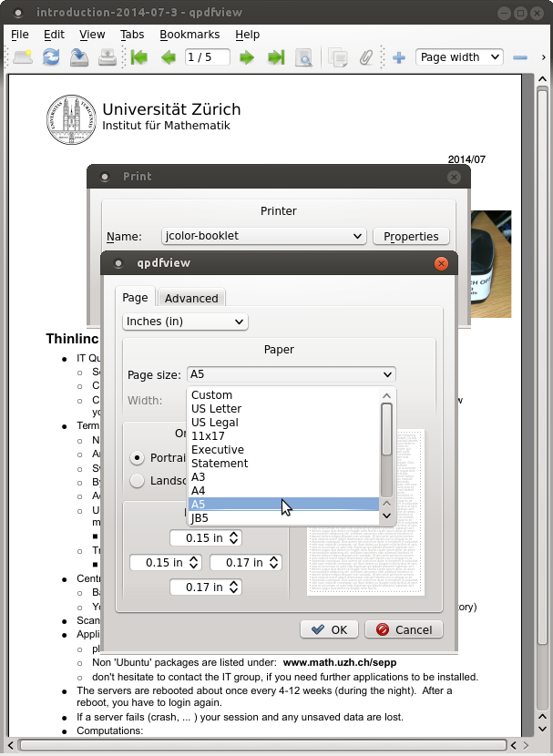The width and height of the screenshot is (553, 756).
Task: Click the save copy toolbar icon
Action: (x=79, y=57)
